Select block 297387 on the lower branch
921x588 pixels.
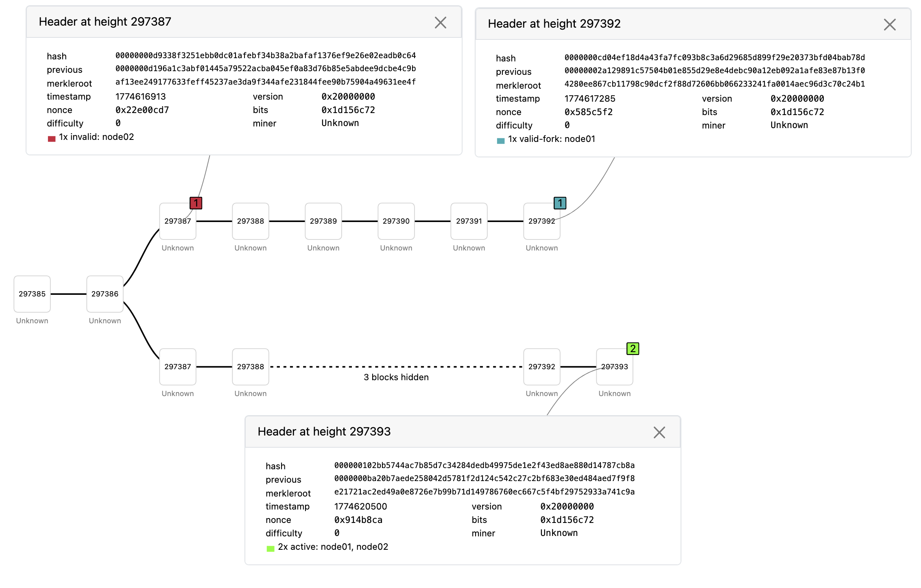pyautogui.click(x=178, y=367)
